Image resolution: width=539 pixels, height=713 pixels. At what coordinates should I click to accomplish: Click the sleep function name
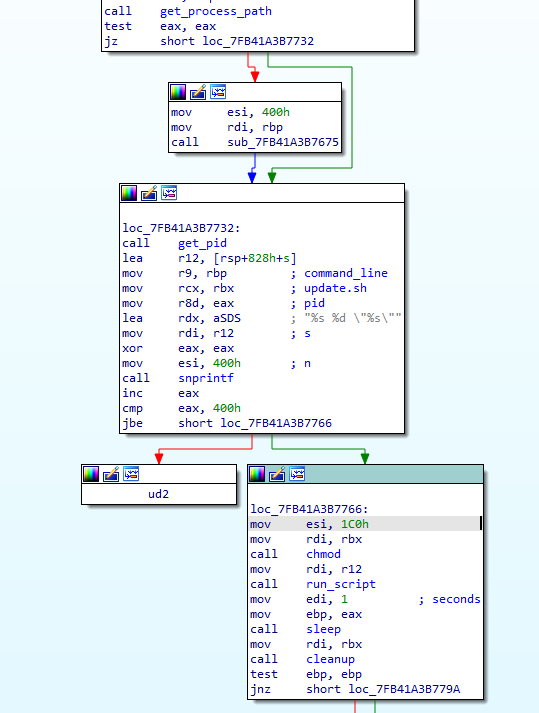tap(323, 629)
